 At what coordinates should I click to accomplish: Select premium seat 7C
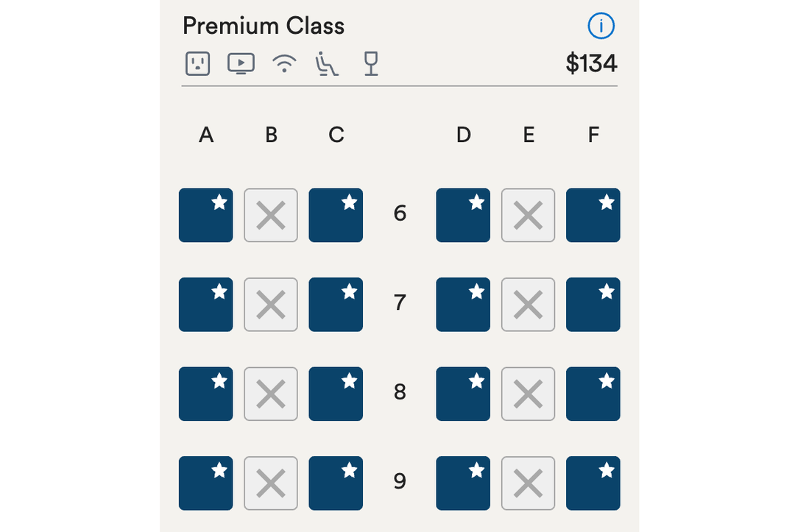pos(336,304)
